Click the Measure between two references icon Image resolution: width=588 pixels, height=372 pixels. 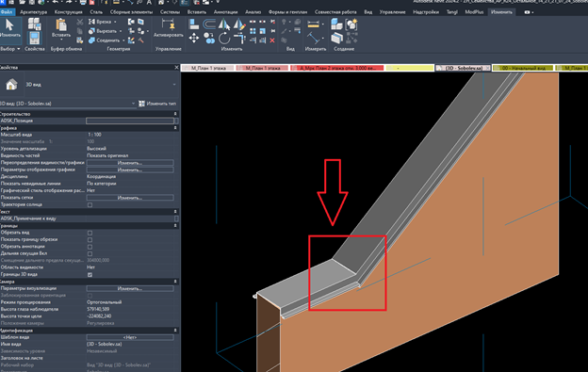tap(313, 38)
